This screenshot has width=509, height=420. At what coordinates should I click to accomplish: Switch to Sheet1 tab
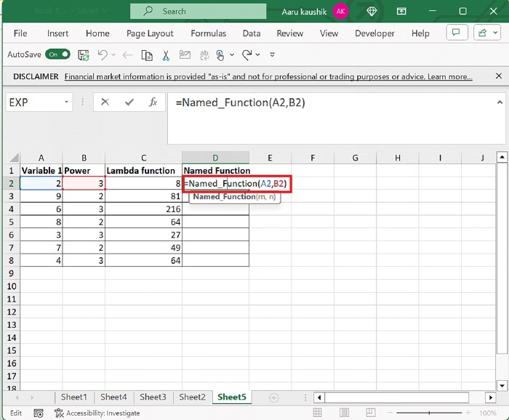(74, 397)
